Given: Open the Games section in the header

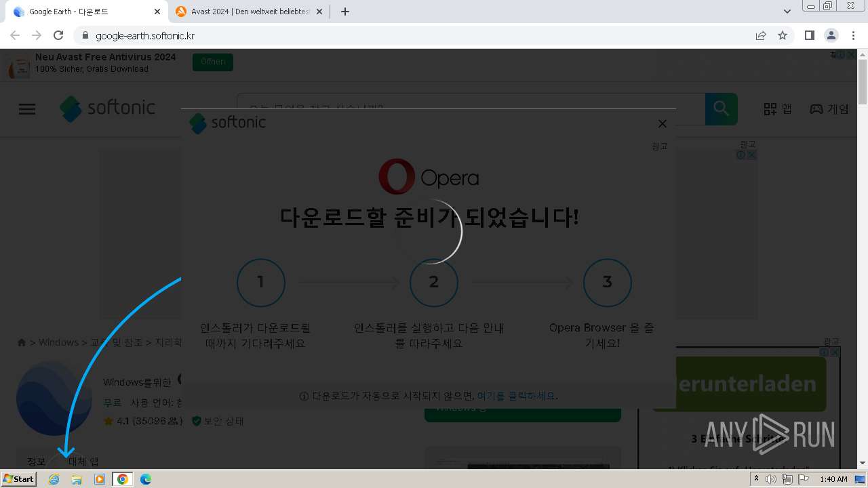Looking at the screenshot, I should point(829,108).
